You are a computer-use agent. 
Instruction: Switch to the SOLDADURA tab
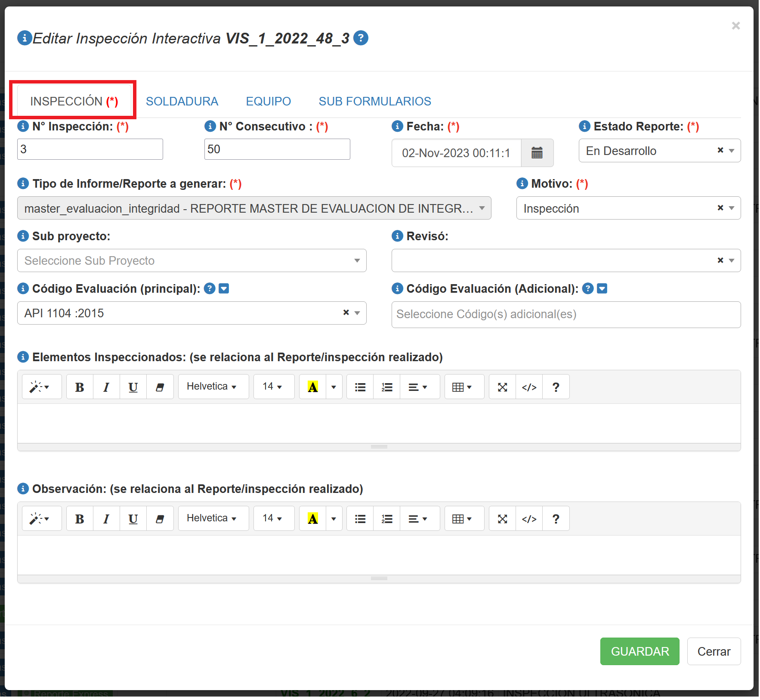pyautogui.click(x=182, y=101)
